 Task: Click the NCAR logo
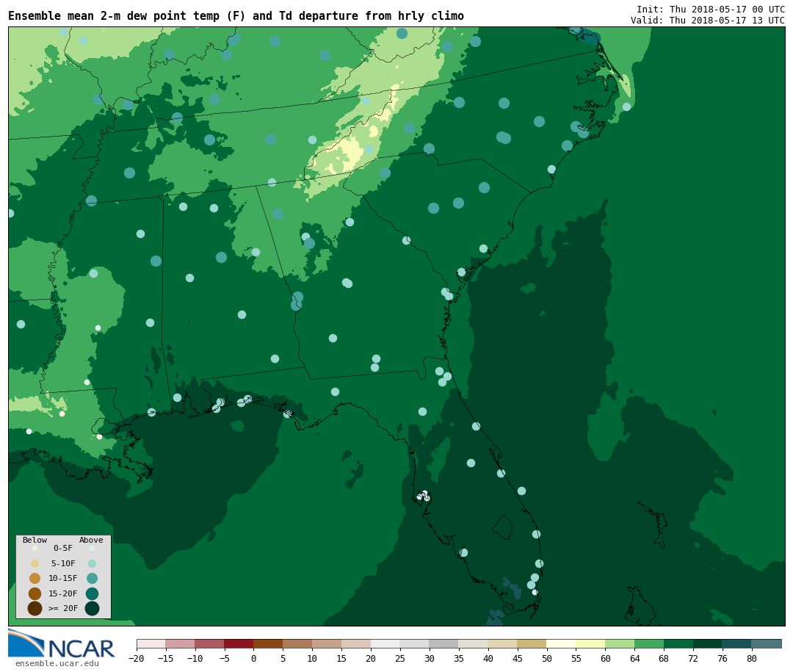(61, 643)
